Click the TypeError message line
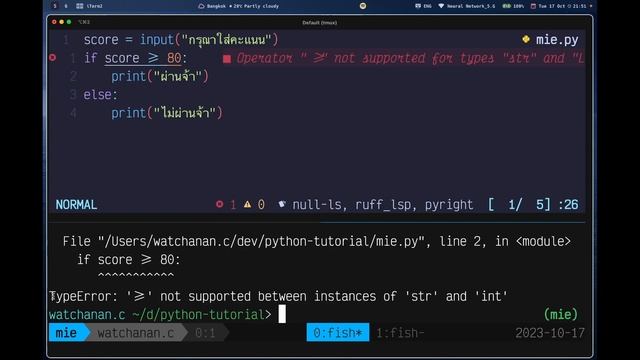 point(278,296)
